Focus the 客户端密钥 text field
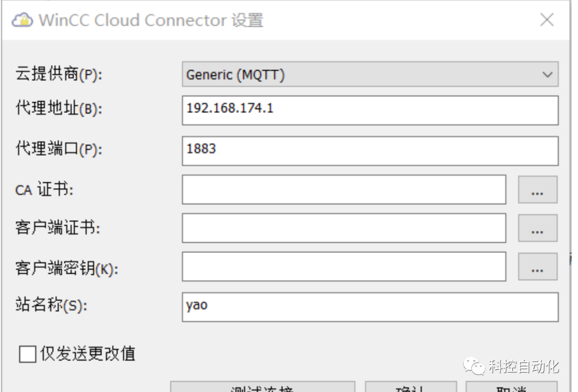 344,266
